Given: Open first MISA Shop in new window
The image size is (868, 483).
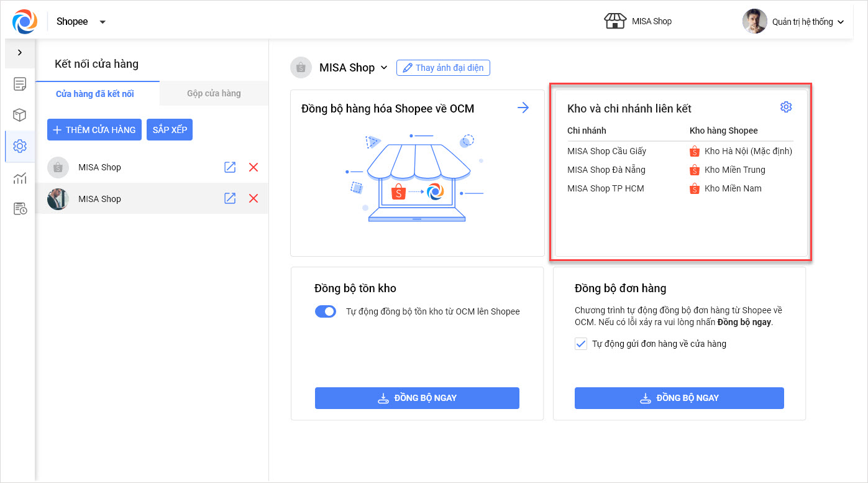Looking at the screenshot, I should 230,167.
